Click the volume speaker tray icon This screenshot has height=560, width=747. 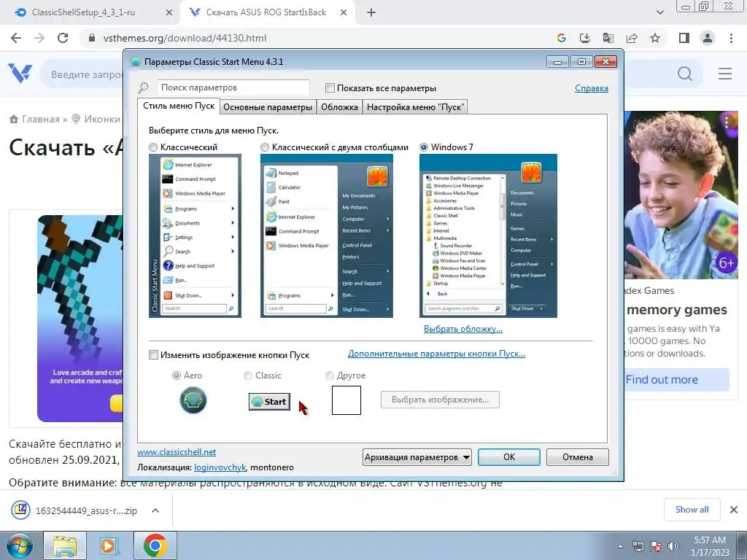[673, 546]
